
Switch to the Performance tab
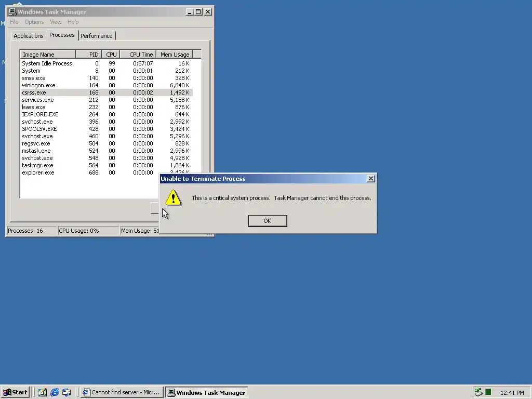(96, 36)
